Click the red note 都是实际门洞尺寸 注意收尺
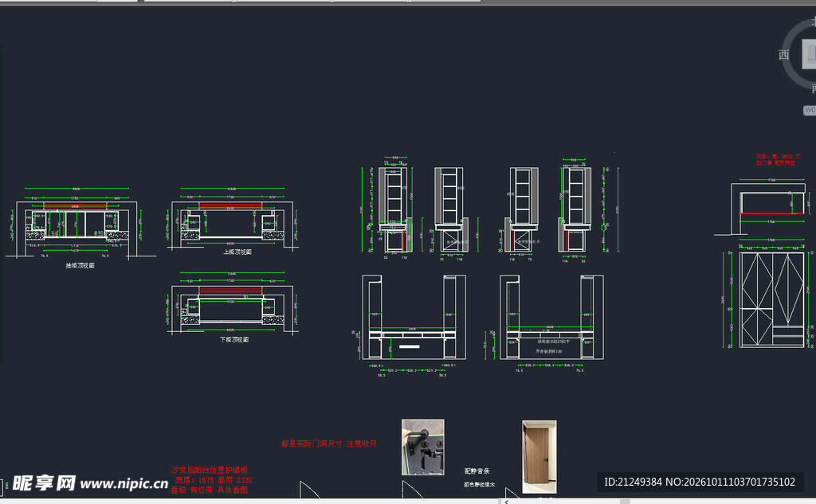 [329, 443]
